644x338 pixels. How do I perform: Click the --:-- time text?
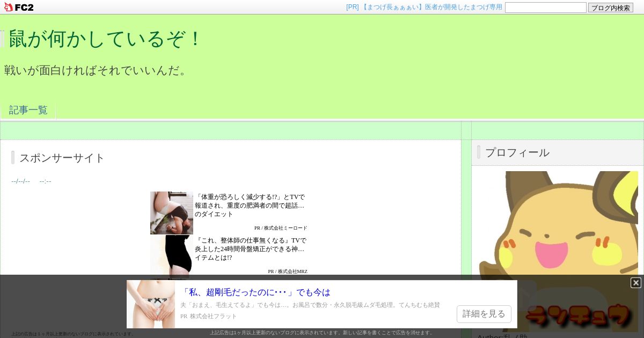click(46, 181)
